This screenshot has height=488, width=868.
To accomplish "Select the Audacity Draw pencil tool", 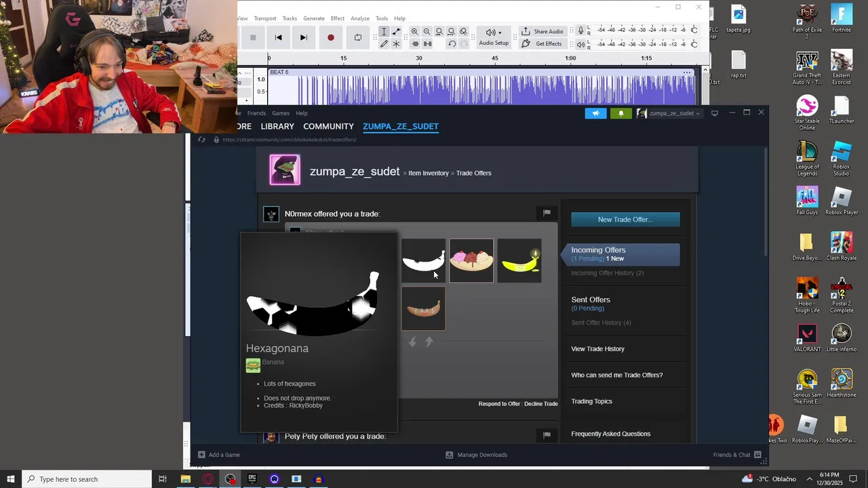I will 384,44.
